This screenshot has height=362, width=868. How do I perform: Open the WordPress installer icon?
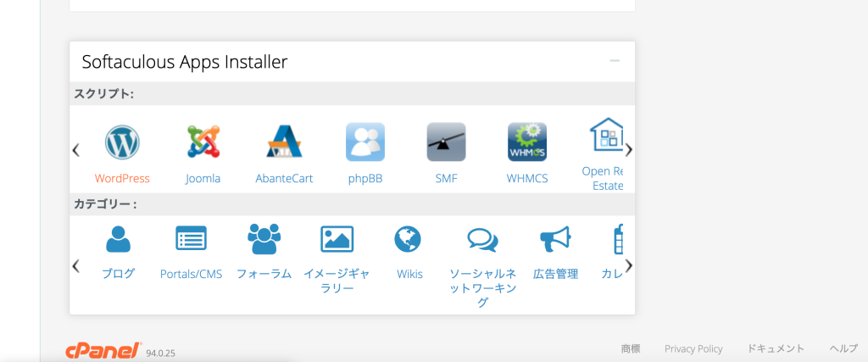point(122,142)
